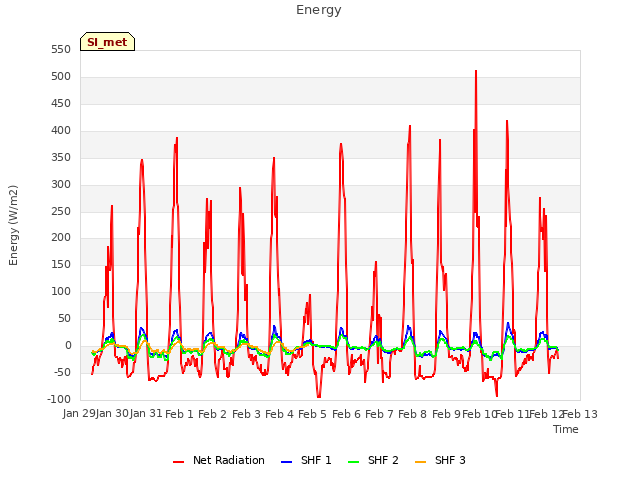640x480 pixels.
Task: Click the 550 y-axis tick label
Action: click(x=61, y=50)
